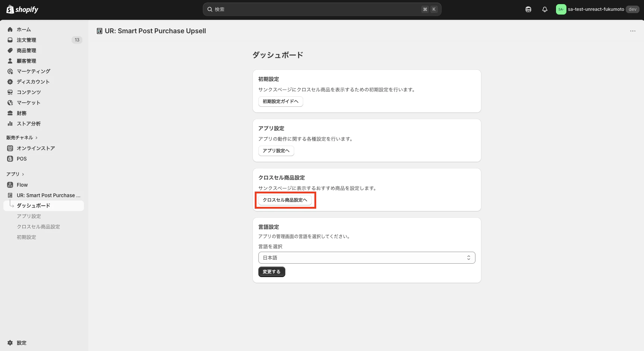Open the 注文管理 orders icon

click(x=10, y=40)
